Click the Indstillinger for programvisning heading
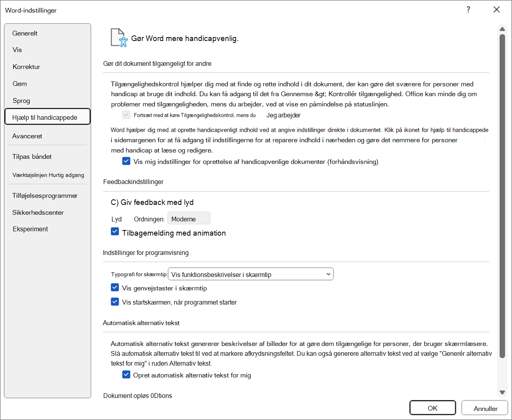Viewport: 512px width, 420px height. (x=146, y=253)
